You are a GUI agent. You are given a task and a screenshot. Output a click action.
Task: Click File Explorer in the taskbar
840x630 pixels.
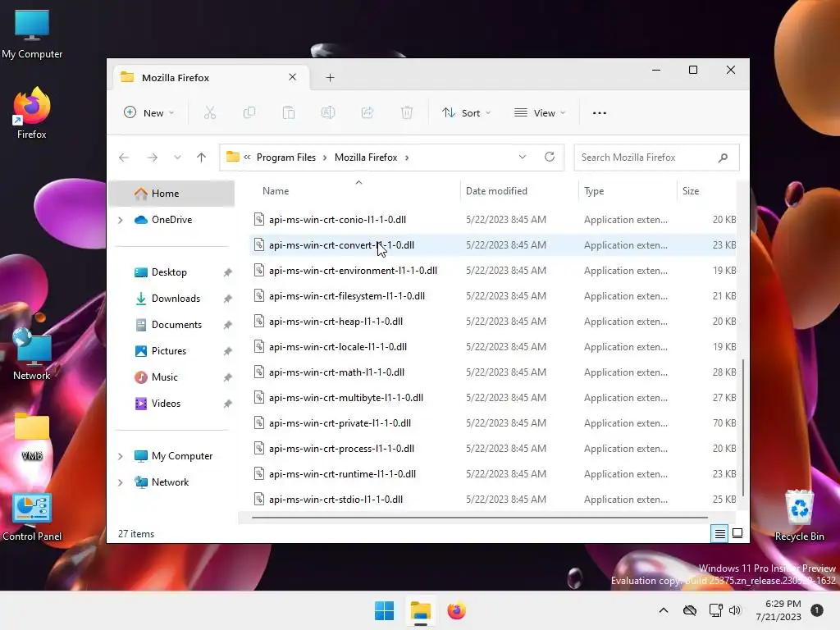(x=421, y=610)
